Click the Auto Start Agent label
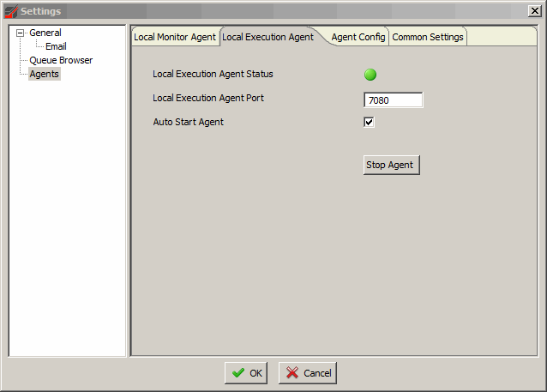This screenshot has width=547, height=392. (188, 123)
